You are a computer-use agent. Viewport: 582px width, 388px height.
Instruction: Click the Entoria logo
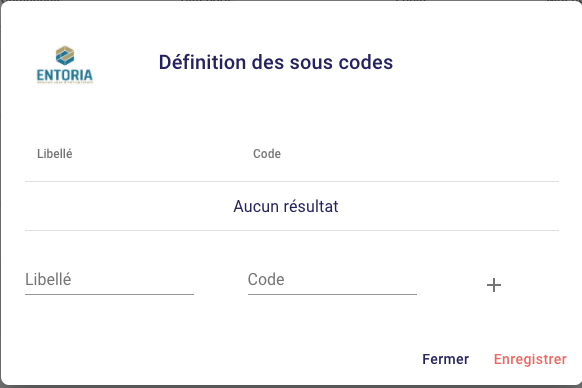[65, 65]
